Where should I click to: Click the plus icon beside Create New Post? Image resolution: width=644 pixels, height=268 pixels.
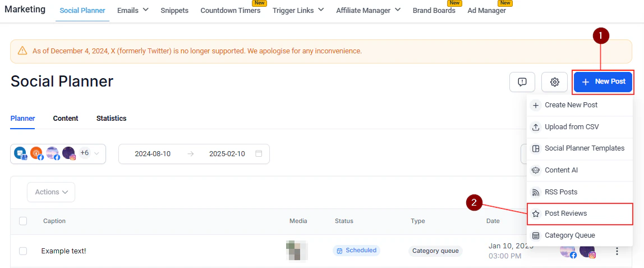coord(536,105)
